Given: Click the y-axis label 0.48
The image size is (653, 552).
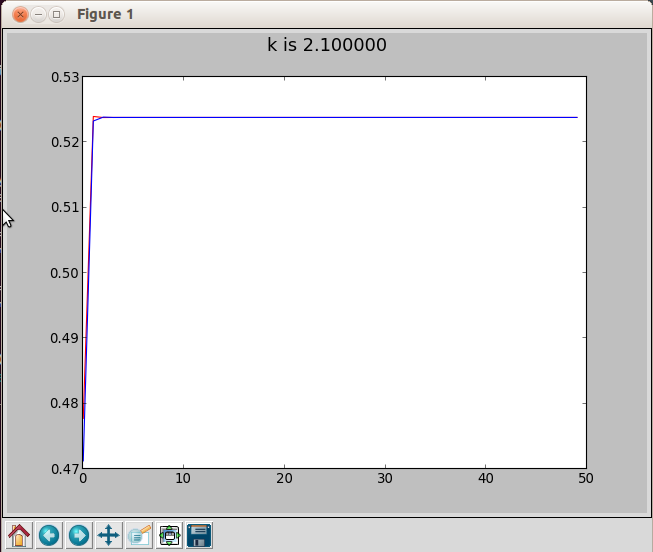Looking at the screenshot, I should tap(65, 403).
